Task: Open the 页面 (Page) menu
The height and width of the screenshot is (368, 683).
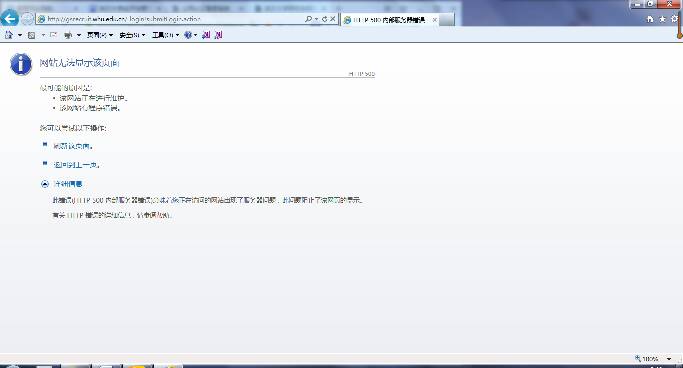Action: coord(100,35)
